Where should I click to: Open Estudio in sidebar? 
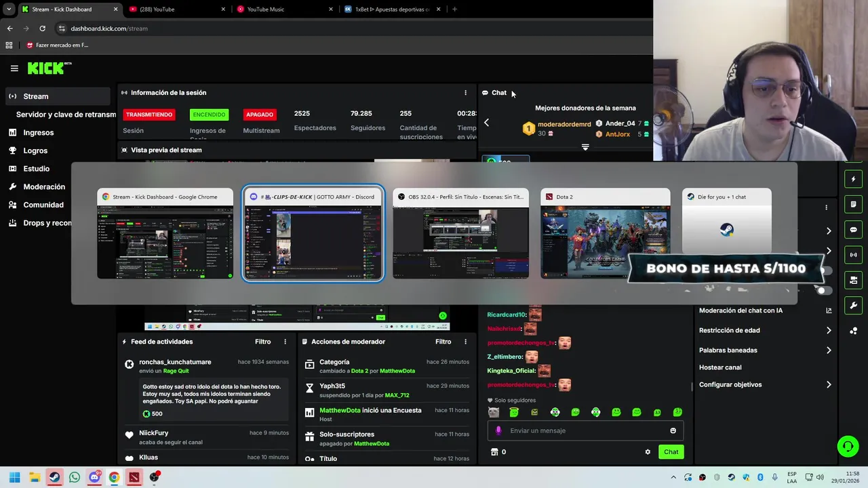coord(36,169)
